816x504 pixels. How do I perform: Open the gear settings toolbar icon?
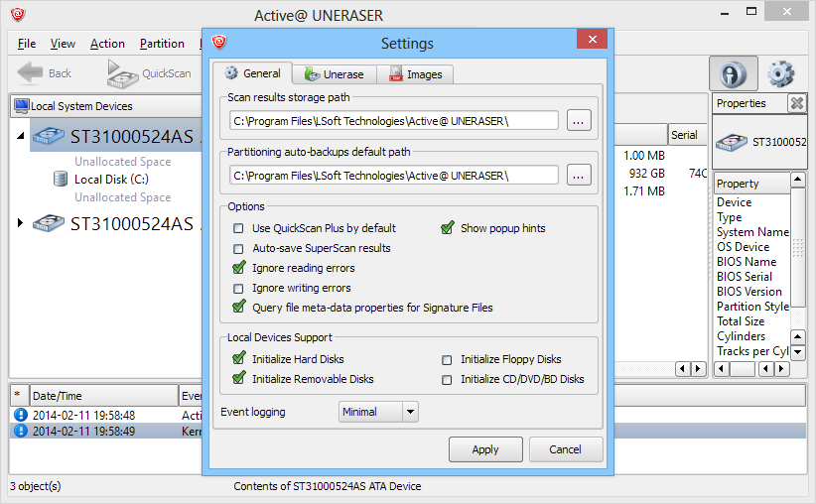point(780,73)
